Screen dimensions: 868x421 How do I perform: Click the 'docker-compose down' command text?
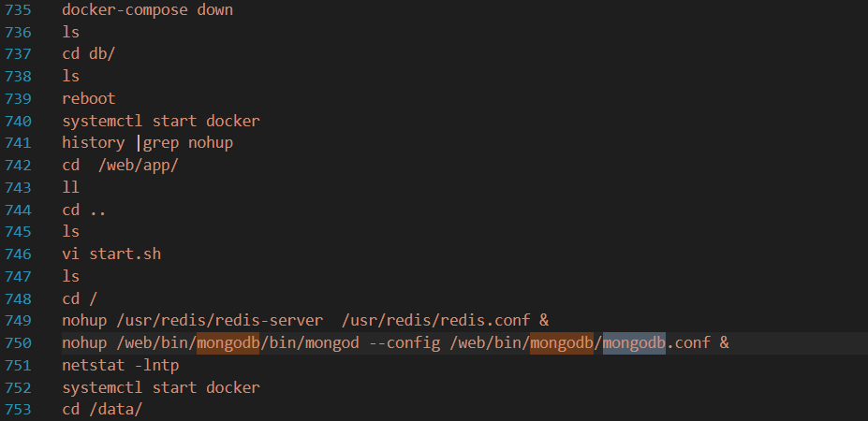point(147,11)
